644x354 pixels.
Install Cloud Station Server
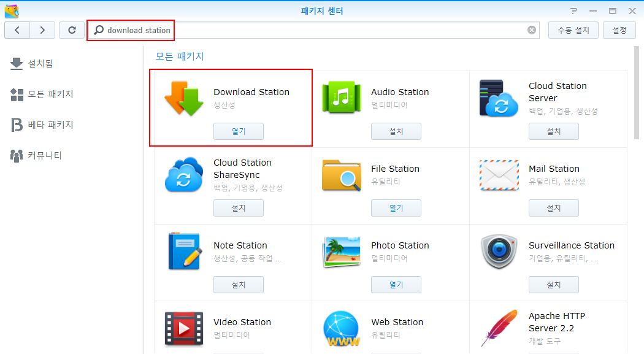click(x=554, y=131)
